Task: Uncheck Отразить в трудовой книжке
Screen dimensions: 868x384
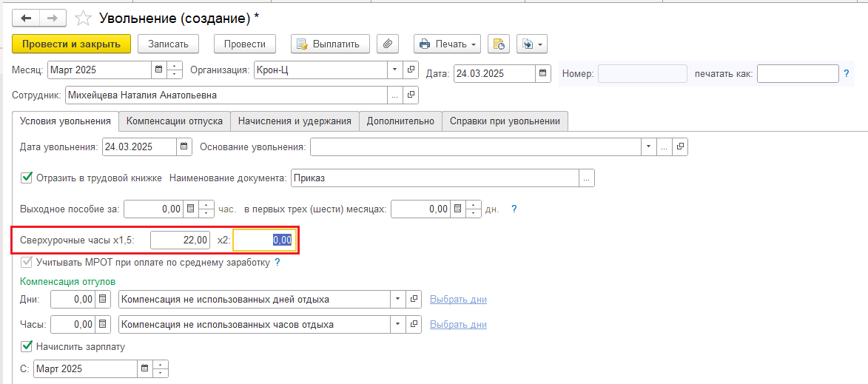Action: tap(27, 178)
